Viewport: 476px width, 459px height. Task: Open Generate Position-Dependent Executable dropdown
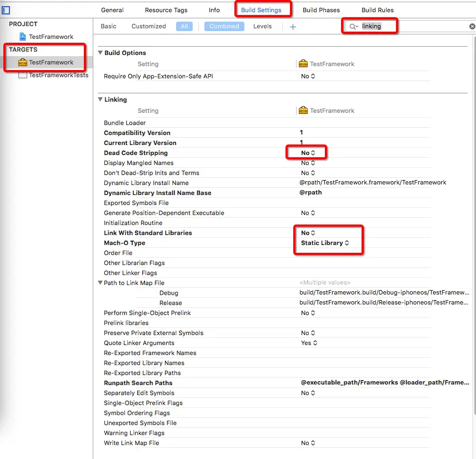click(308, 213)
